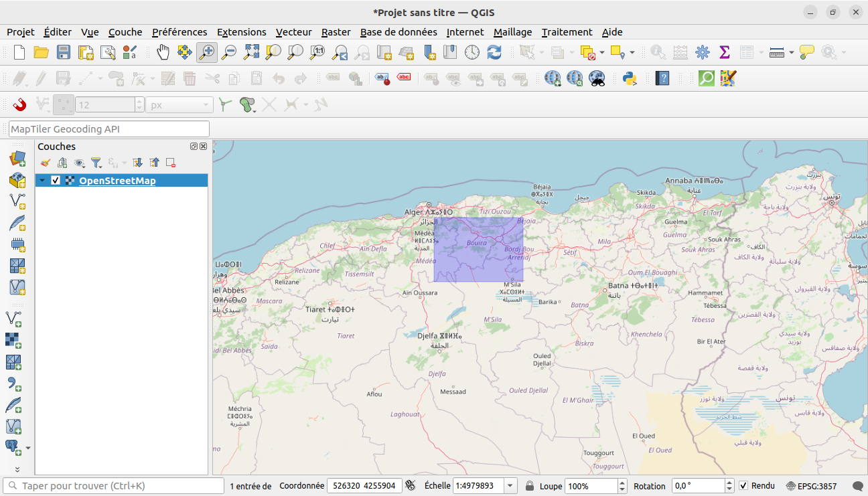The image size is (868, 496).
Task: Open the Processing toolbox gear icon
Action: [702, 52]
